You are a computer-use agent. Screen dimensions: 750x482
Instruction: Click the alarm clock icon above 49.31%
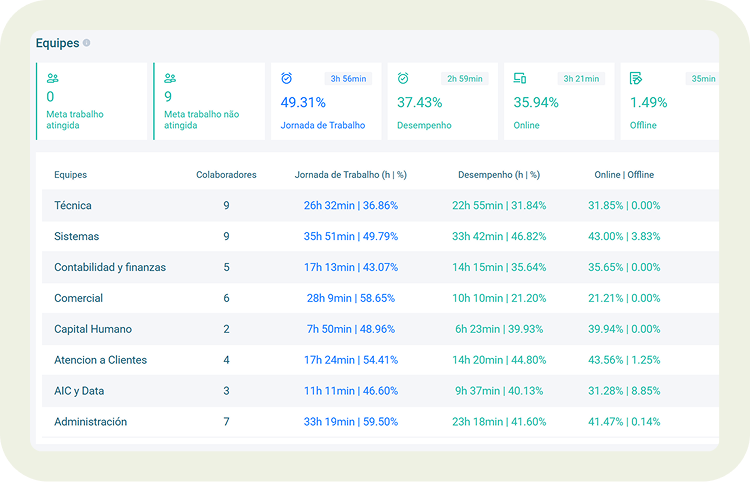click(x=287, y=78)
